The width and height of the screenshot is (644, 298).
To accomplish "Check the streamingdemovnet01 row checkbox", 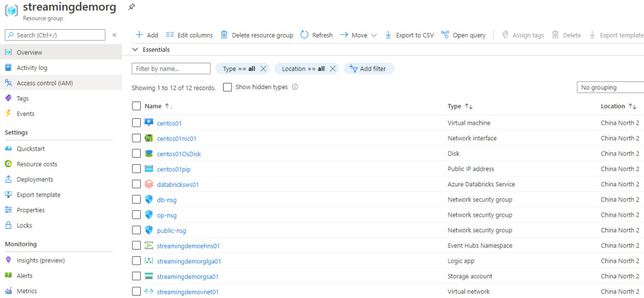I will 137,292.
